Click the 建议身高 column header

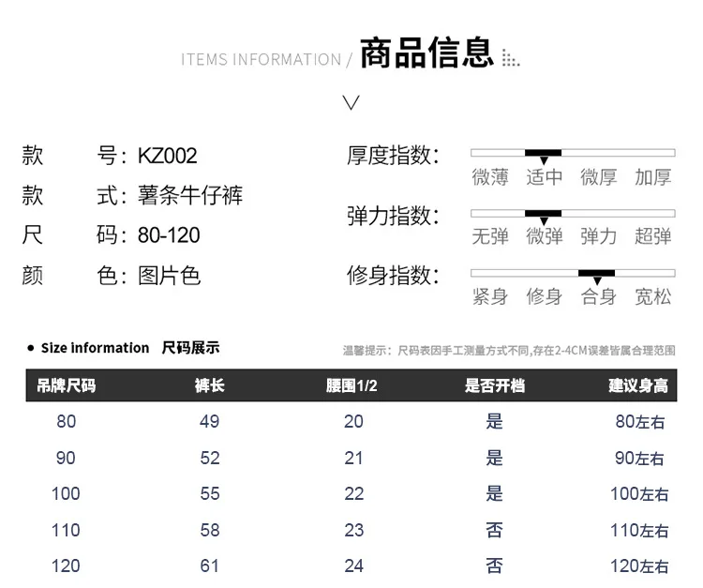click(638, 385)
